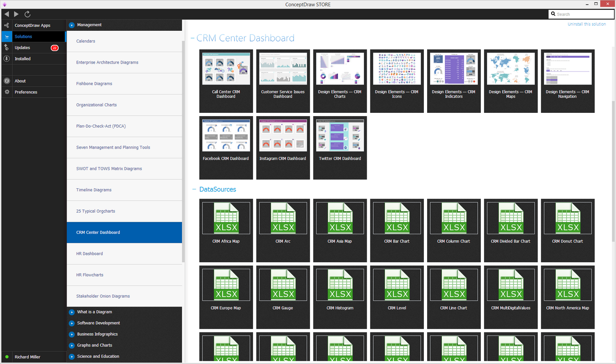Click the green online status dot

7,357
